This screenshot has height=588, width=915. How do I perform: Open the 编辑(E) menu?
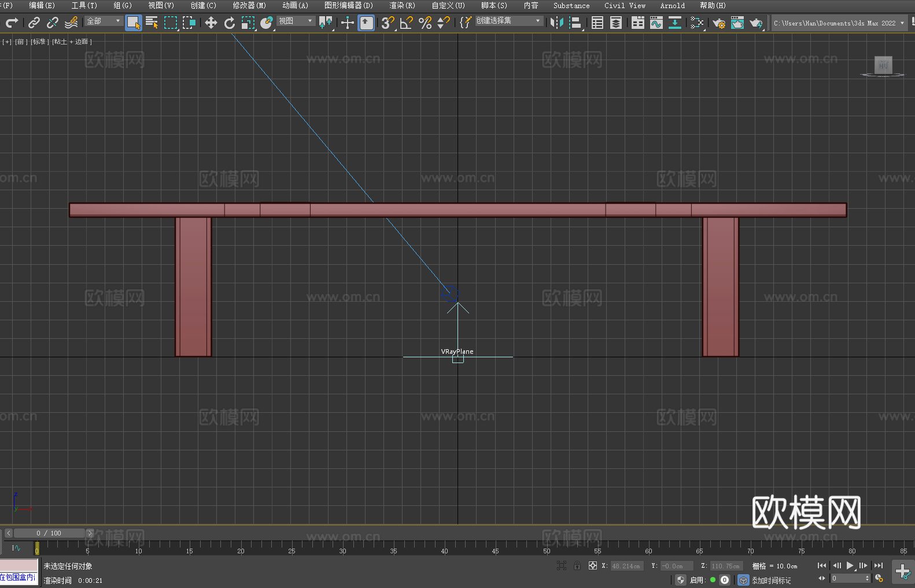coord(42,5)
